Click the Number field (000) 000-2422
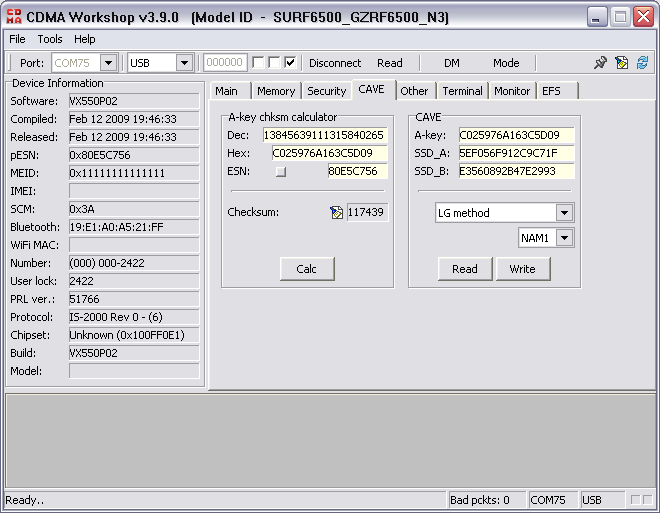This screenshot has width=660, height=513. pos(134,263)
